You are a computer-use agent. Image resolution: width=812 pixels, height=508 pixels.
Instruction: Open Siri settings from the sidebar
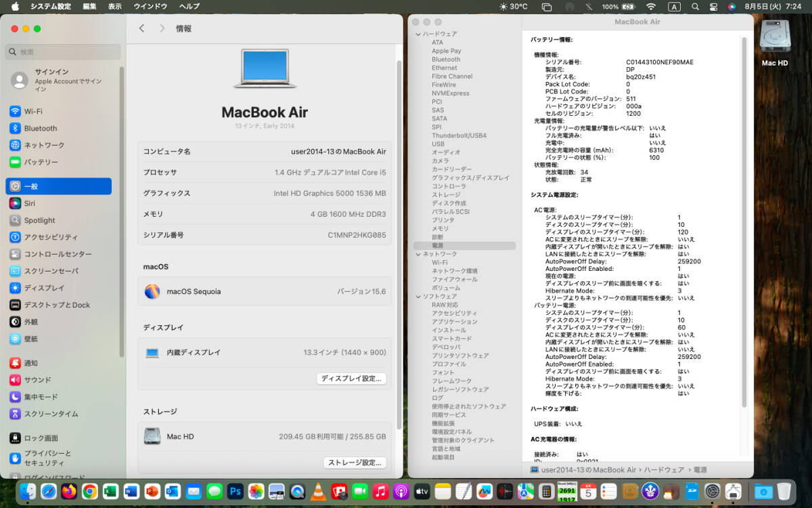30,203
